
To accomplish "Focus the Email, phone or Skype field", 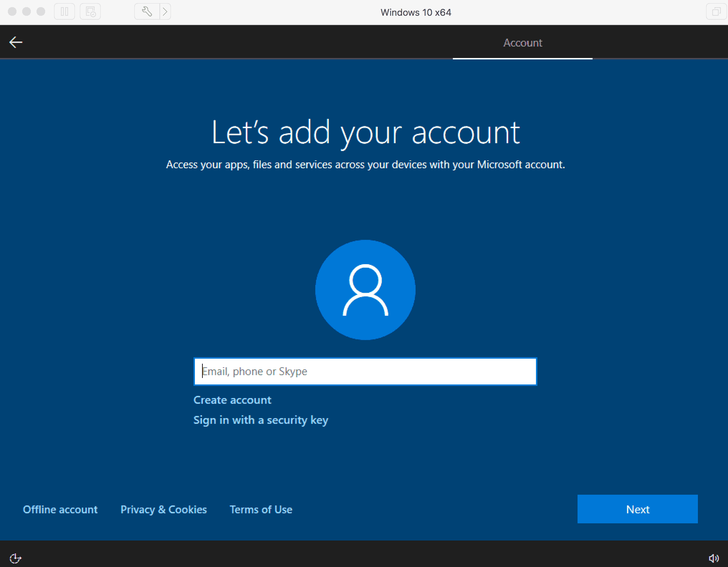I will coord(365,372).
